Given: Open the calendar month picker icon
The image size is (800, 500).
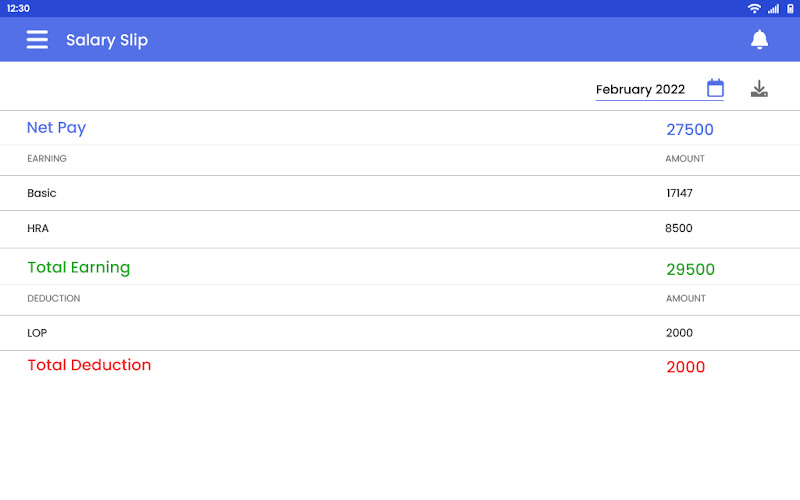Looking at the screenshot, I should pyautogui.click(x=715, y=89).
